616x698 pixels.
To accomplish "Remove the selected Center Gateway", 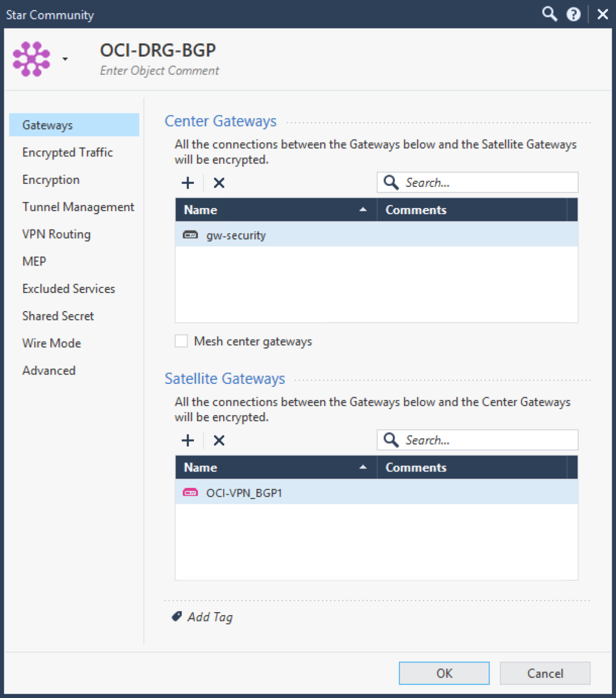I will pos(219,183).
